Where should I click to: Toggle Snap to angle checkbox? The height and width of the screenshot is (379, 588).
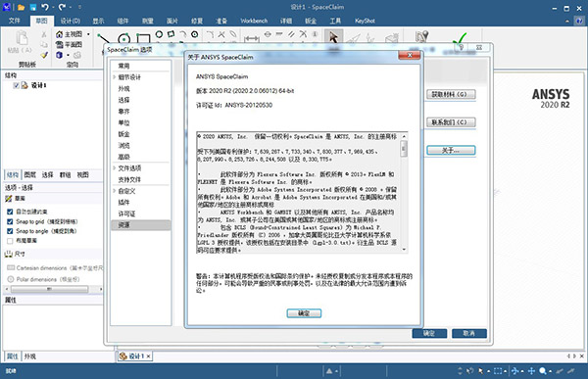coord(10,231)
